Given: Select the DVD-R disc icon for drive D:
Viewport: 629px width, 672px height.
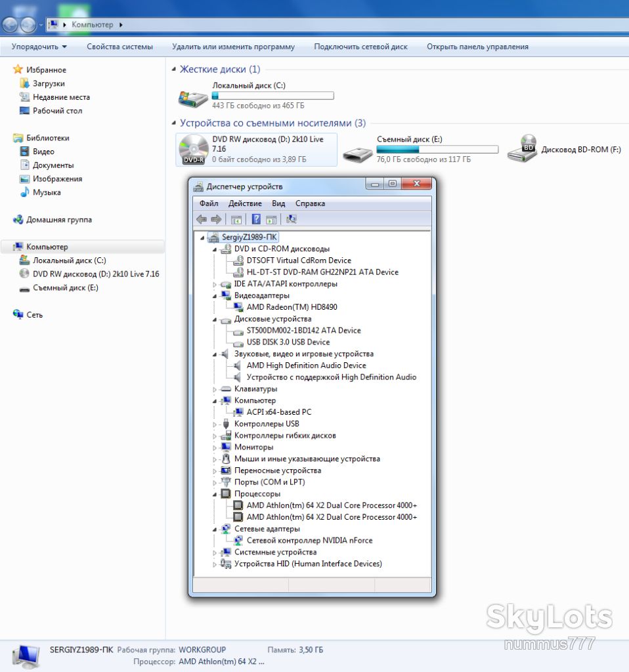Looking at the screenshot, I should 193,150.
